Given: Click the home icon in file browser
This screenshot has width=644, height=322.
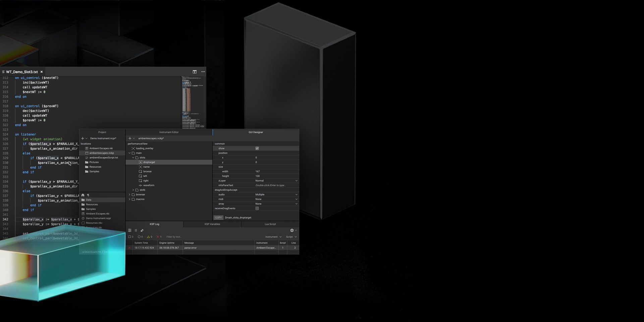Looking at the screenshot, I should pyautogui.click(x=83, y=195).
